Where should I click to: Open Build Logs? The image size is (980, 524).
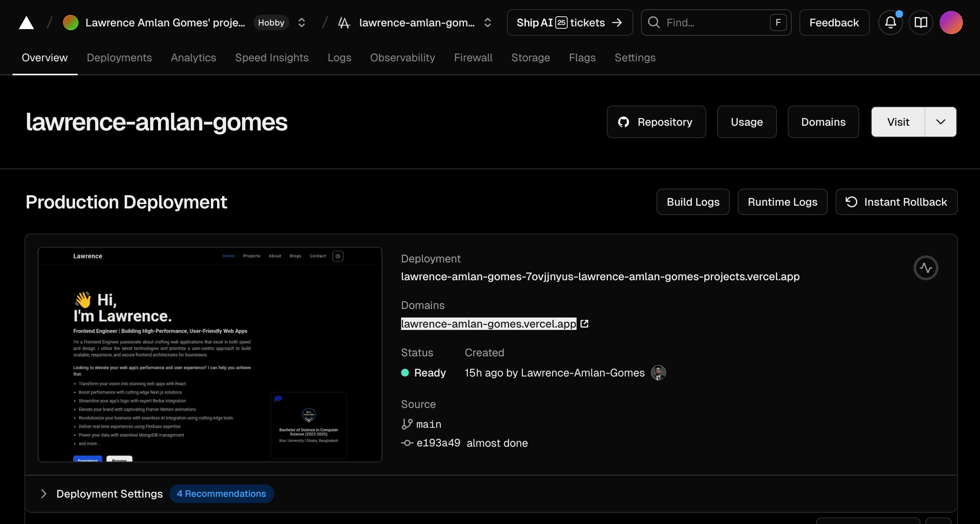point(693,202)
